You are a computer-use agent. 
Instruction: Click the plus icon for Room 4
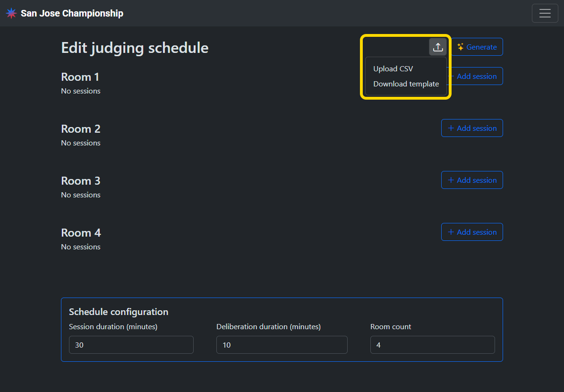(451, 232)
